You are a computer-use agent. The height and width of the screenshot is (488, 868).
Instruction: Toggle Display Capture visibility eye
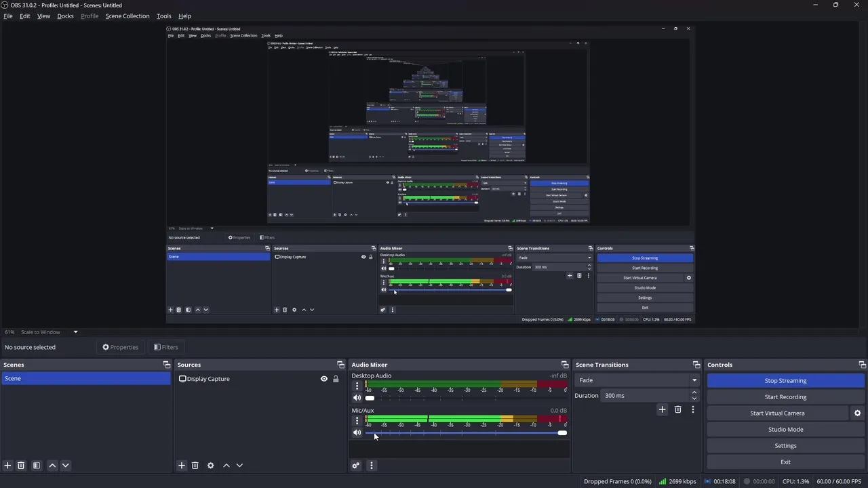324,379
